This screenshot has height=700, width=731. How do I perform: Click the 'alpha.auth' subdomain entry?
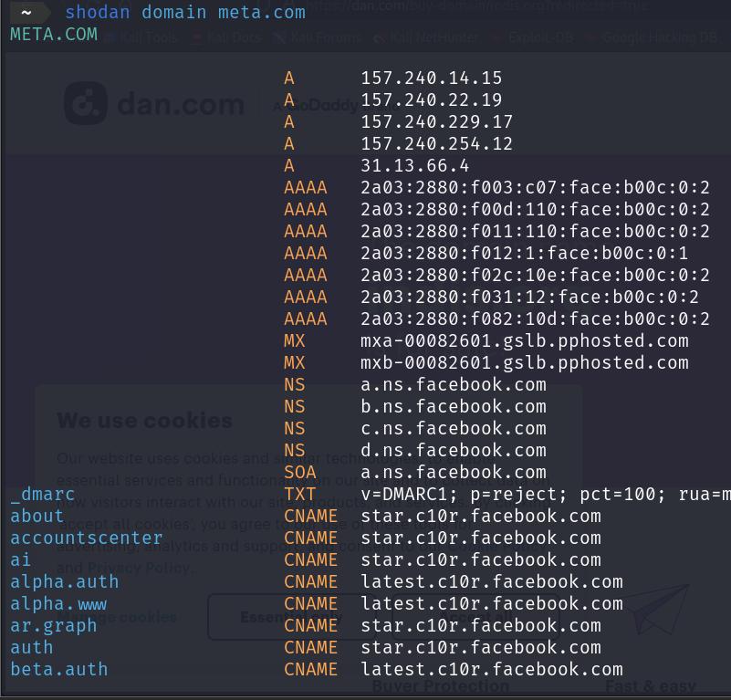click(64, 582)
